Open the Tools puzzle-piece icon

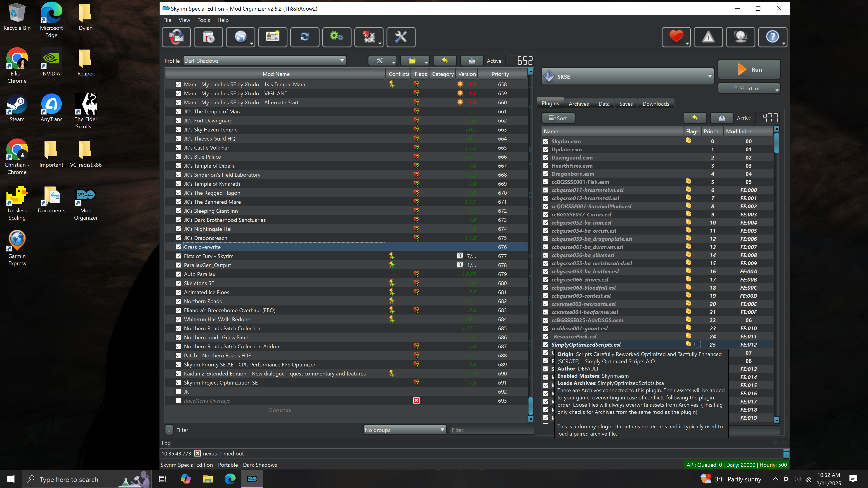(369, 37)
